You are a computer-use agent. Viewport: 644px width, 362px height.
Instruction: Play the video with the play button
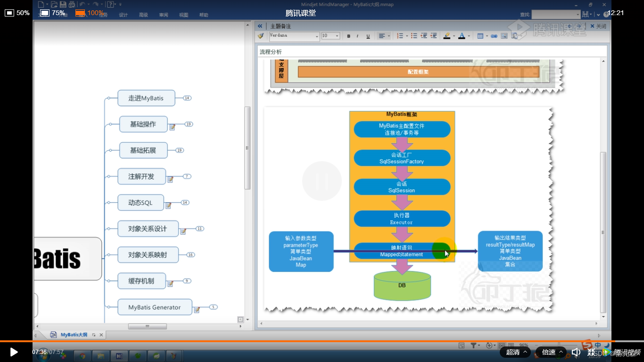(x=14, y=352)
